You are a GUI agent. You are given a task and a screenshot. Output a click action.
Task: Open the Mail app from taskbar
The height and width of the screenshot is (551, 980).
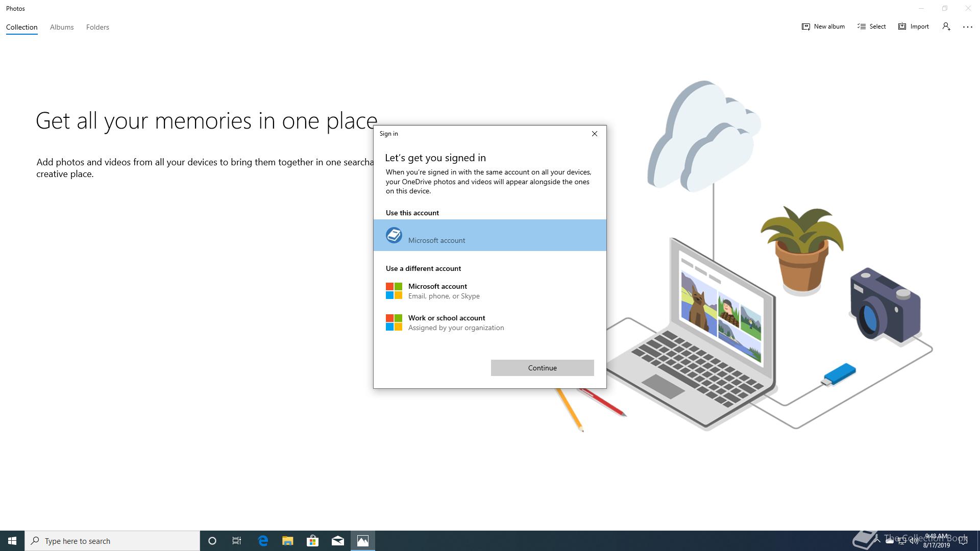tap(338, 541)
